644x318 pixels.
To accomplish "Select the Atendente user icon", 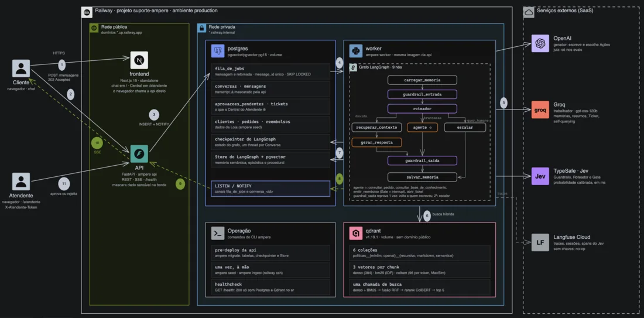I will [x=21, y=181].
